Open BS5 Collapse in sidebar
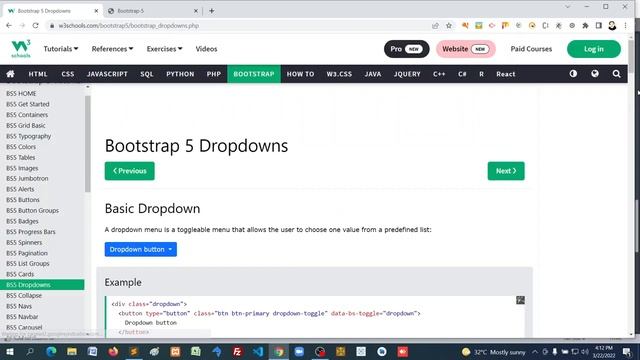640x360 pixels. (x=24, y=295)
